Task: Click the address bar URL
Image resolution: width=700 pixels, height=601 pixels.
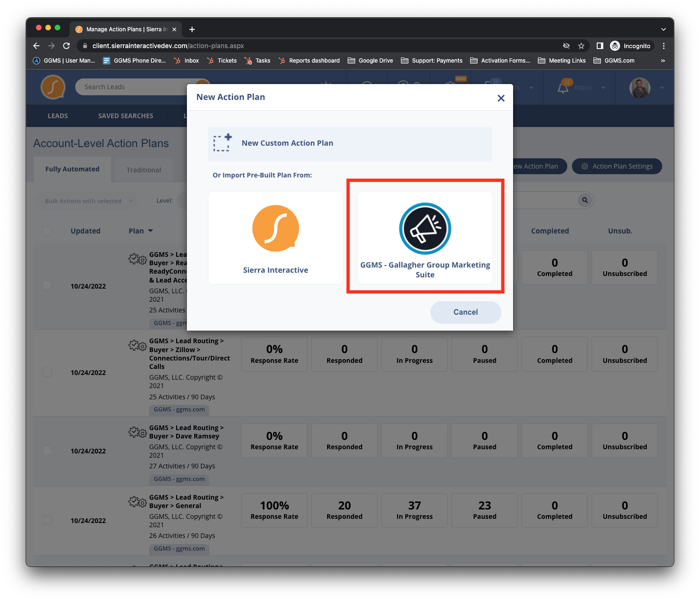Action: click(168, 46)
